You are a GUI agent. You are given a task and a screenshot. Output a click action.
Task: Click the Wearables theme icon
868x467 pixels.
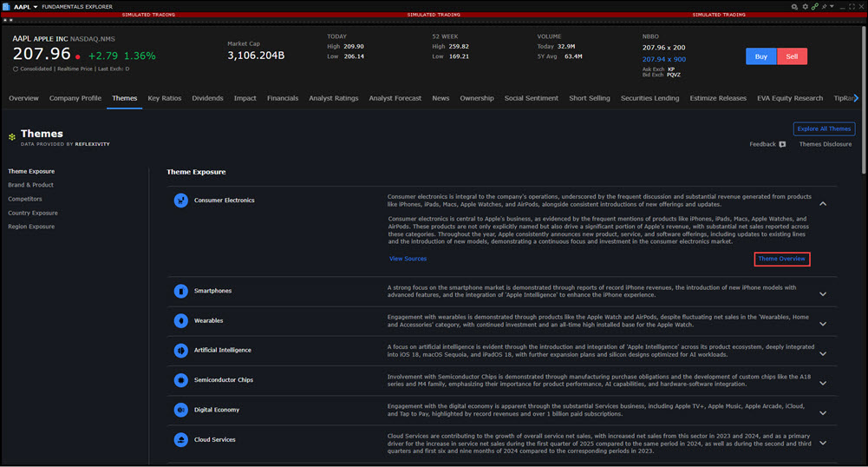181,321
